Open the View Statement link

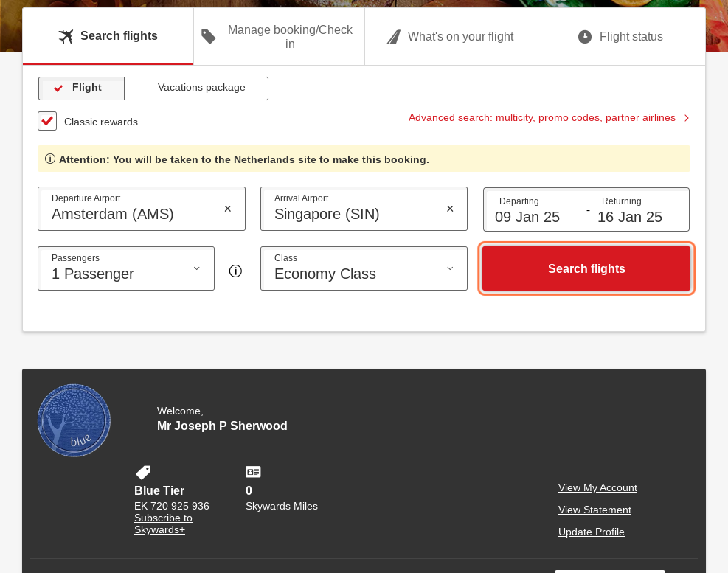click(594, 510)
